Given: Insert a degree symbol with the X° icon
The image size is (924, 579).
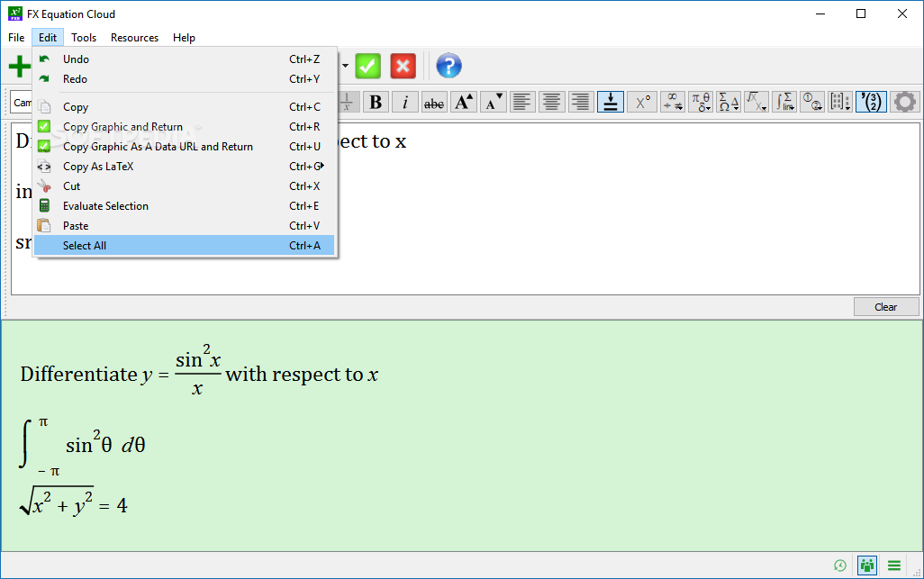Looking at the screenshot, I should (x=642, y=102).
